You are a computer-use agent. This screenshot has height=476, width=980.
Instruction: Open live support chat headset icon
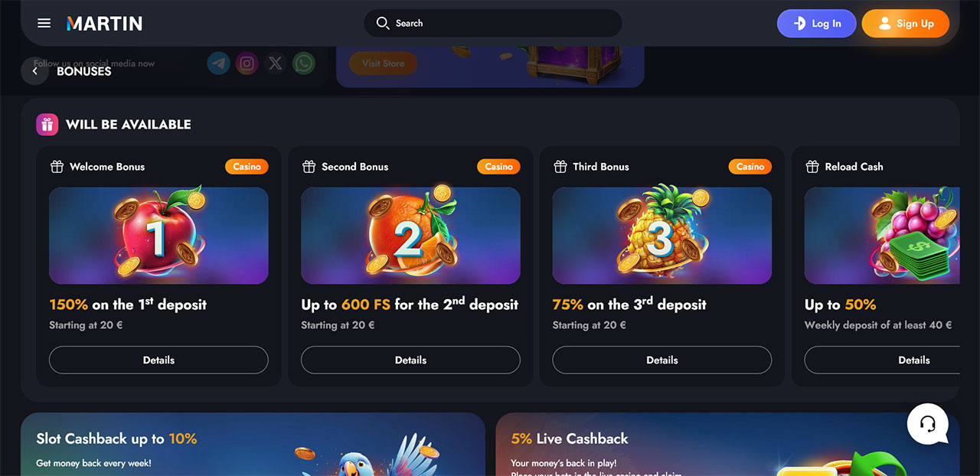point(928,424)
